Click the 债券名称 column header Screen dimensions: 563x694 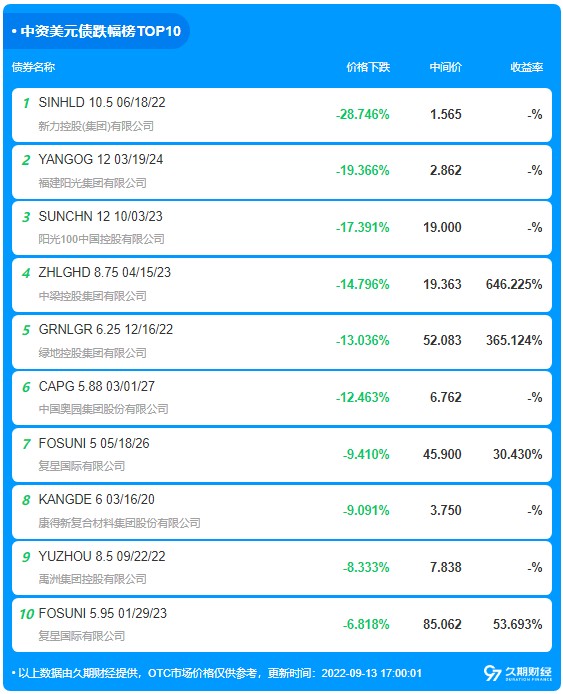pos(33,67)
